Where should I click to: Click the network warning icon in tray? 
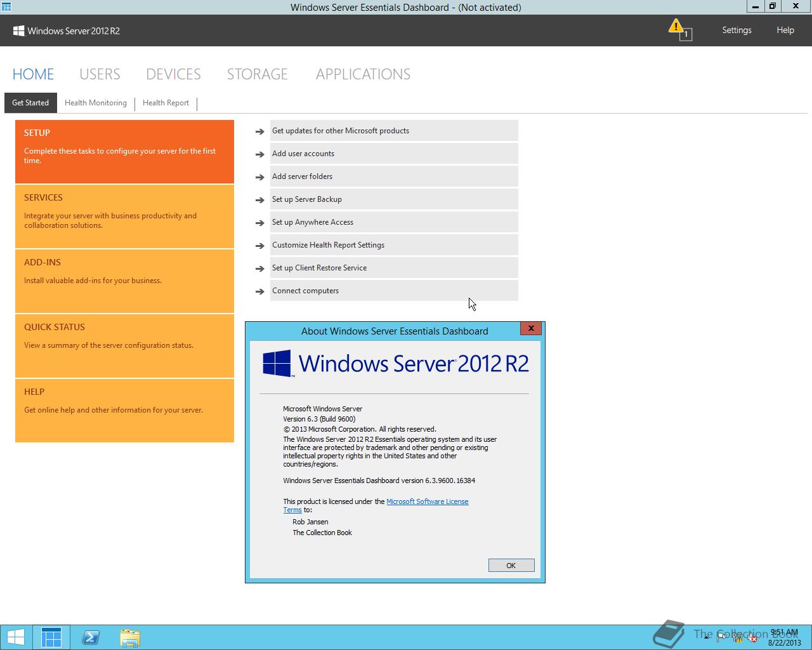(x=738, y=637)
